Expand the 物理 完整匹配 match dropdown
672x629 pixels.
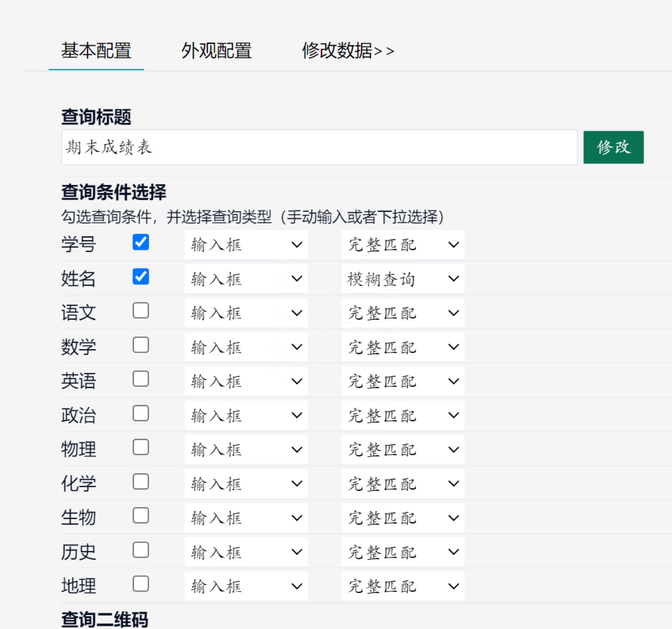pos(403,449)
